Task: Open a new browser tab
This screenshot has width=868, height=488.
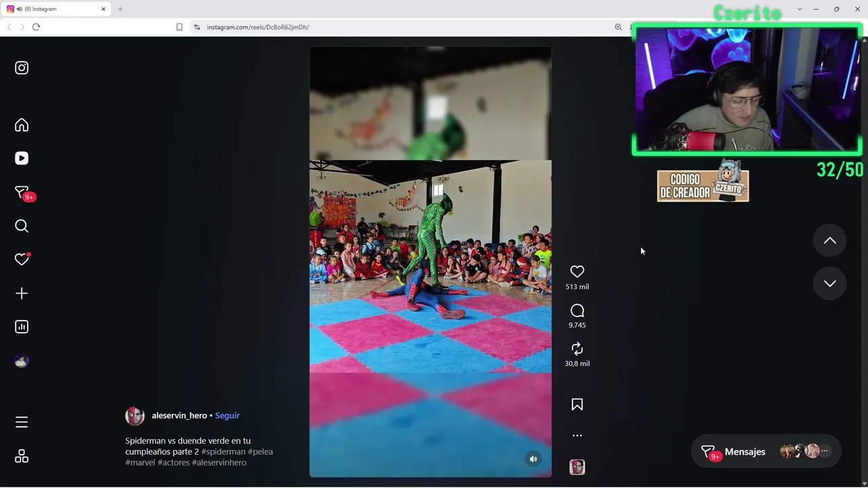Action: 120,9
